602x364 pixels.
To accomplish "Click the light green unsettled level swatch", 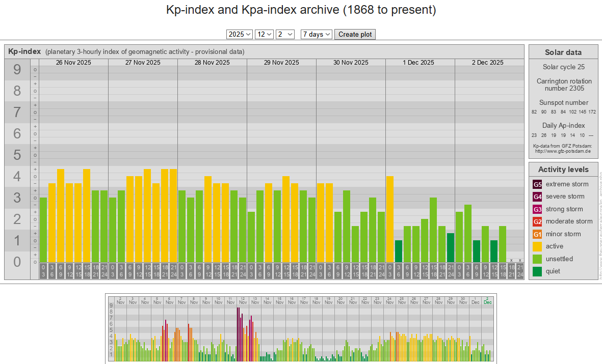I will pyautogui.click(x=537, y=259).
